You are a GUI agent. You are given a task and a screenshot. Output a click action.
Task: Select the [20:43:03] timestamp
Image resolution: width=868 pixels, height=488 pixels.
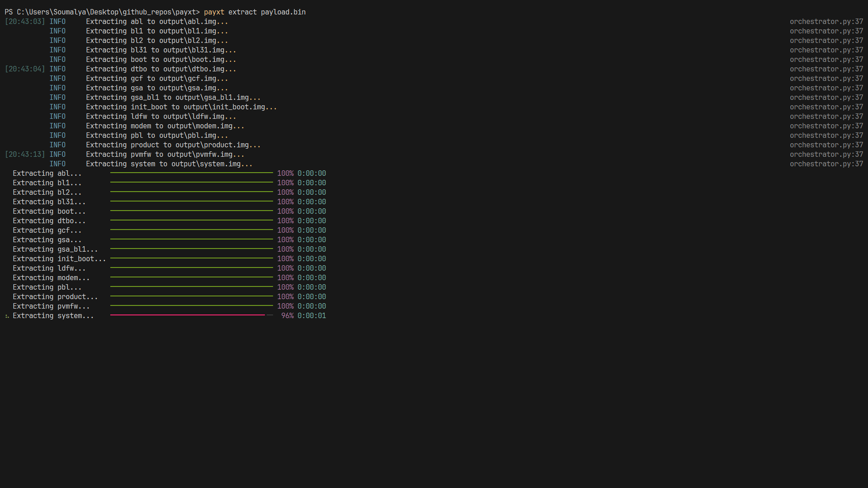[25, 22]
